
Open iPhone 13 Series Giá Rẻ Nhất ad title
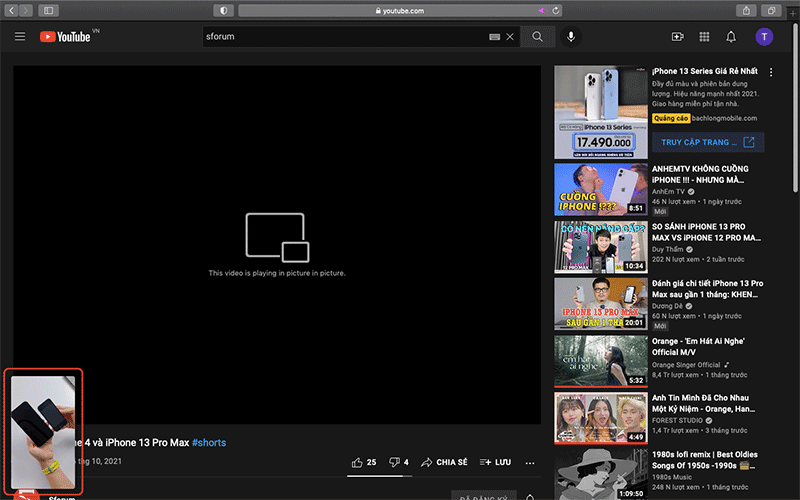pyautogui.click(x=705, y=71)
